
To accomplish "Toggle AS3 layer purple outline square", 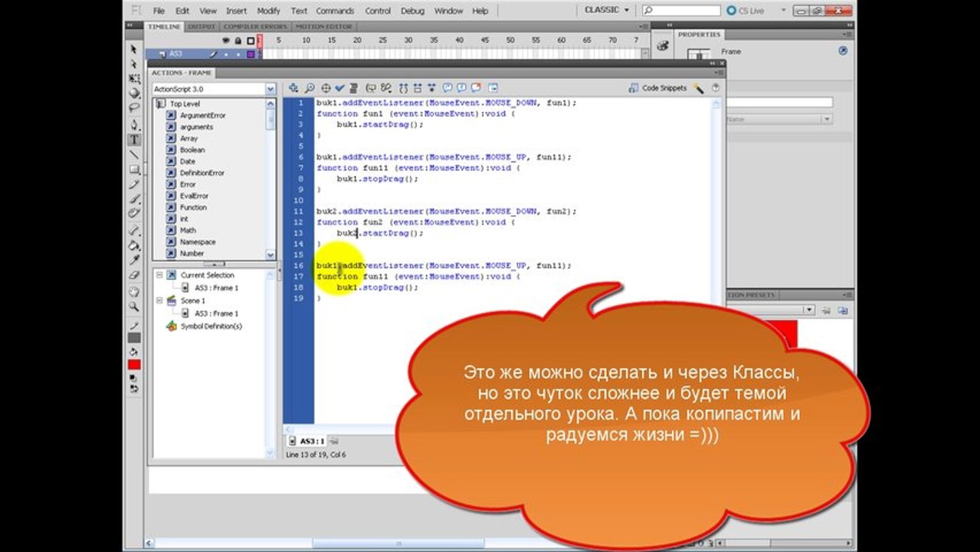I will [250, 54].
